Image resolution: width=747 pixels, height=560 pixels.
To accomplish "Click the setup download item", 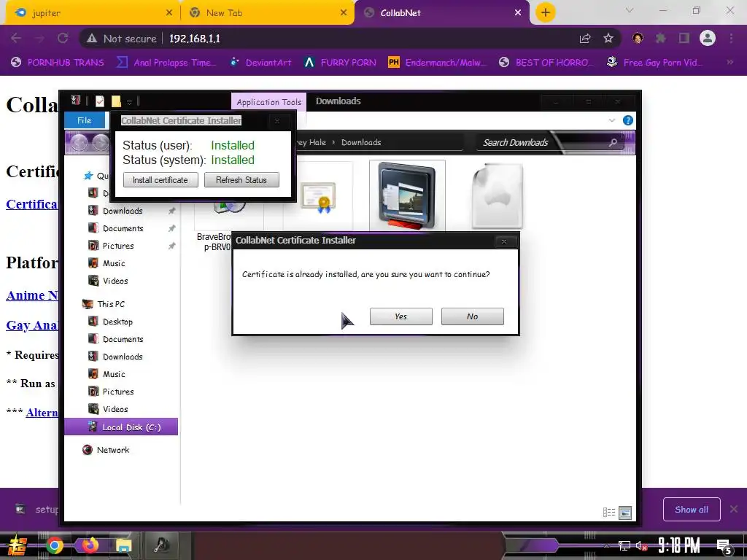I will 36,510.
